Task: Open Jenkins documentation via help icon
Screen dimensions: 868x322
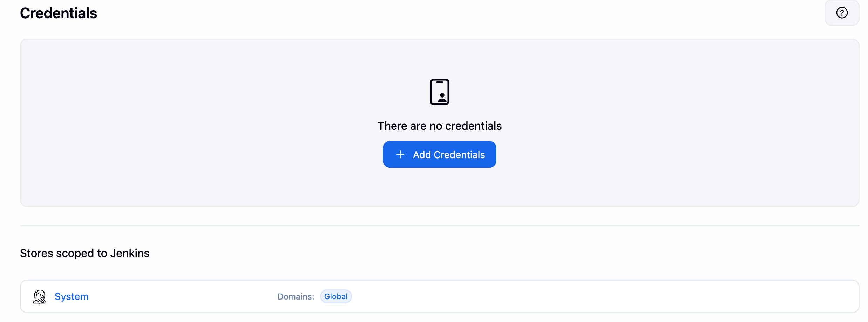Action: tap(842, 13)
